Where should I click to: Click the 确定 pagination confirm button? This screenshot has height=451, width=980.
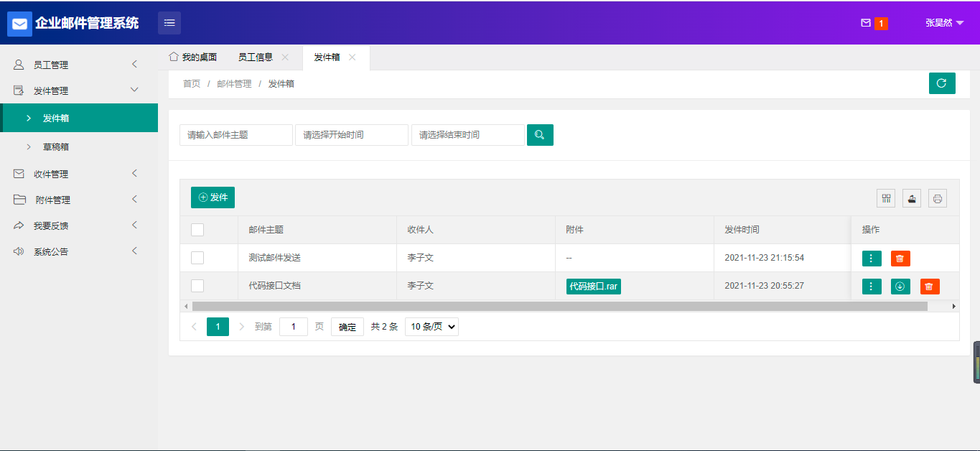point(347,327)
